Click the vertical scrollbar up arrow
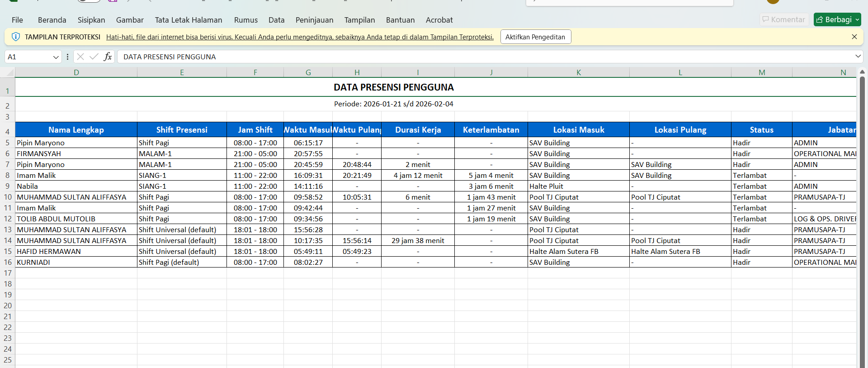868x368 pixels. point(862,72)
